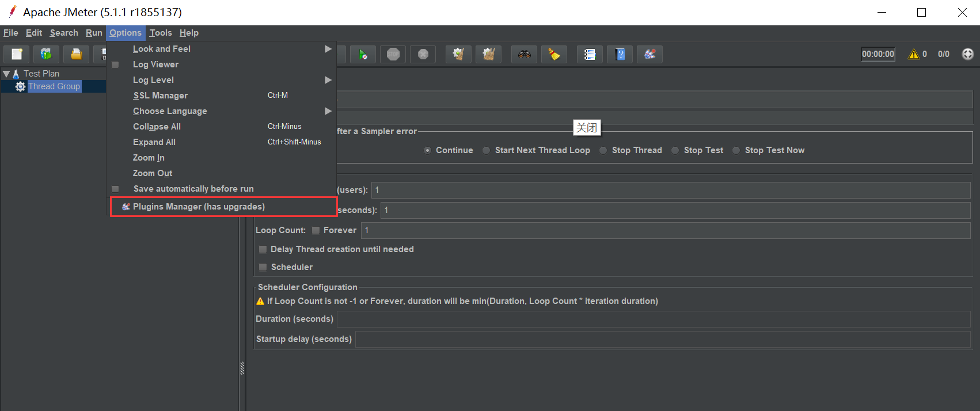Viewport: 980px width, 411px height.
Task: Toggle Save automatically before run
Action: 115,189
